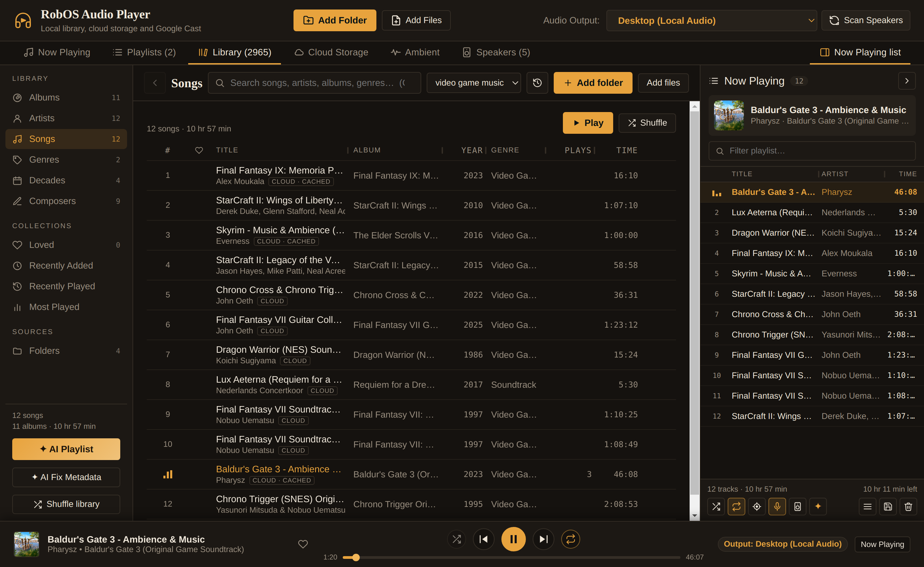Click the Filter playlist input field

[812, 151]
